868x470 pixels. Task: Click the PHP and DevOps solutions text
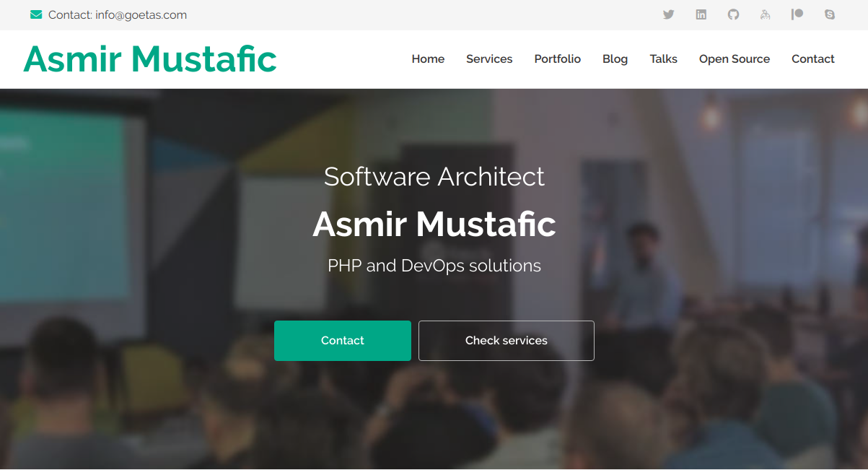(434, 266)
